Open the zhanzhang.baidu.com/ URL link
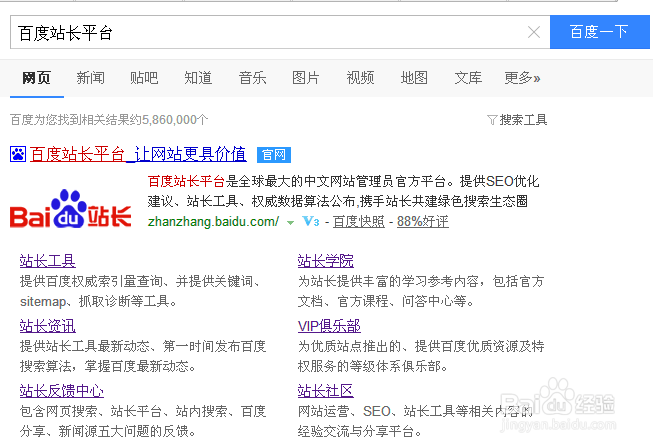Image resolution: width=653 pixels, height=448 pixels. point(213,222)
